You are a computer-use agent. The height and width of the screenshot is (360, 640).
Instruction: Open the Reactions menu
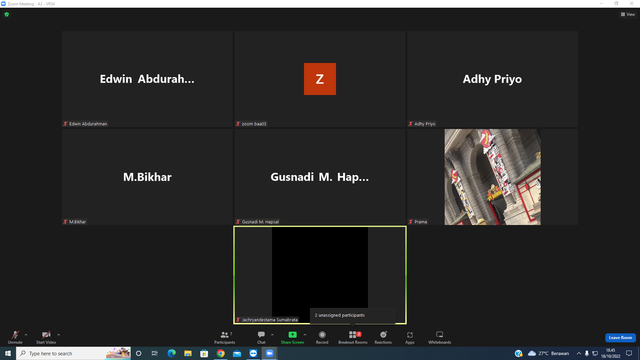383,337
